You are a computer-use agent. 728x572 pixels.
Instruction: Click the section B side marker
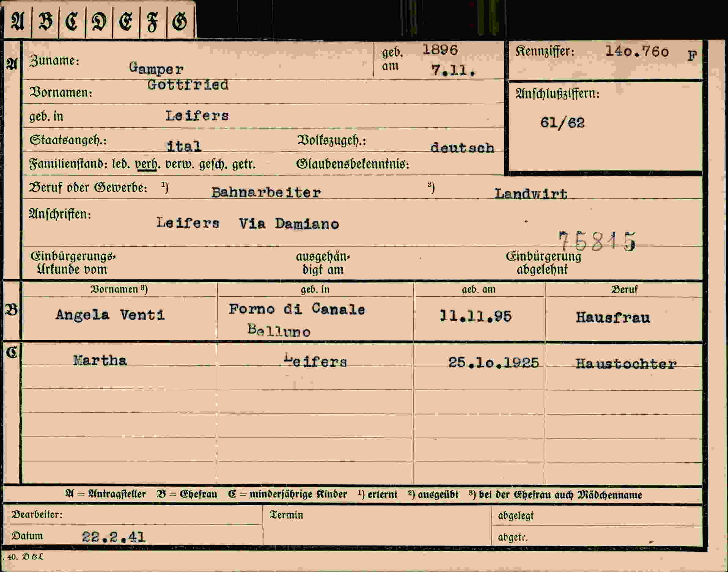[x=11, y=310]
